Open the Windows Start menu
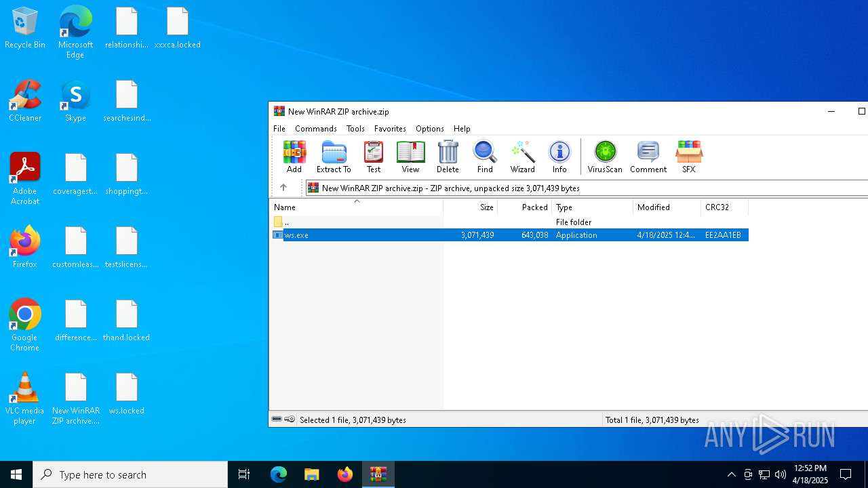The height and width of the screenshot is (488, 868). click(16, 474)
